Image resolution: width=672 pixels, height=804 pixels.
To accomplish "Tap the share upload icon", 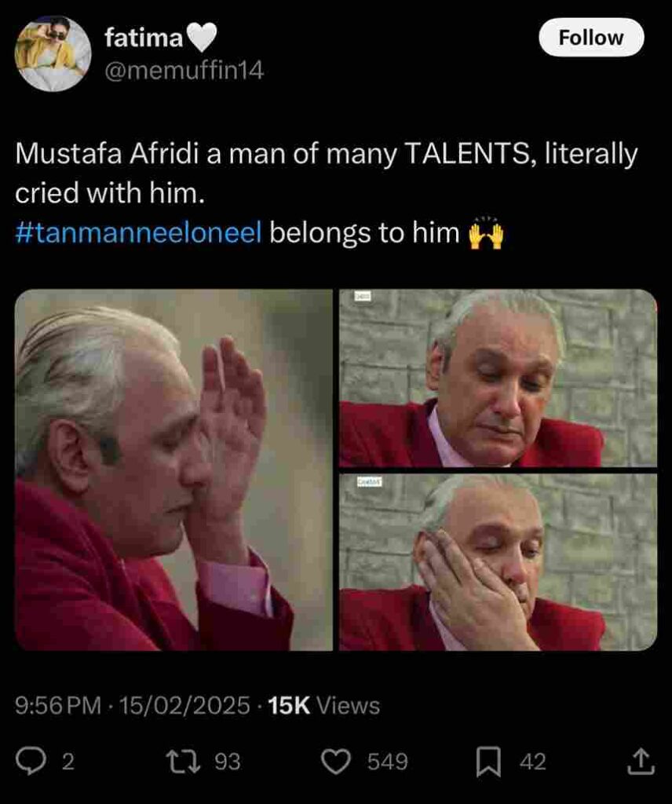I will click(x=641, y=762).
